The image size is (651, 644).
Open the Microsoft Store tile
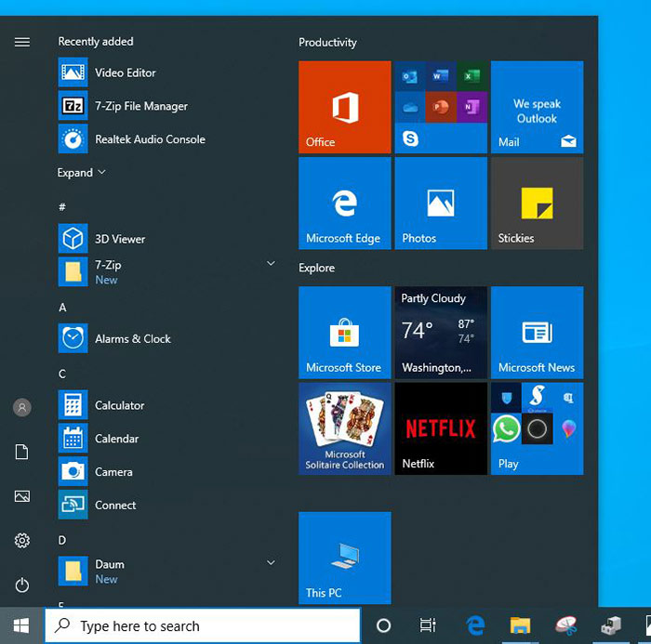click(x=345, y=333)
